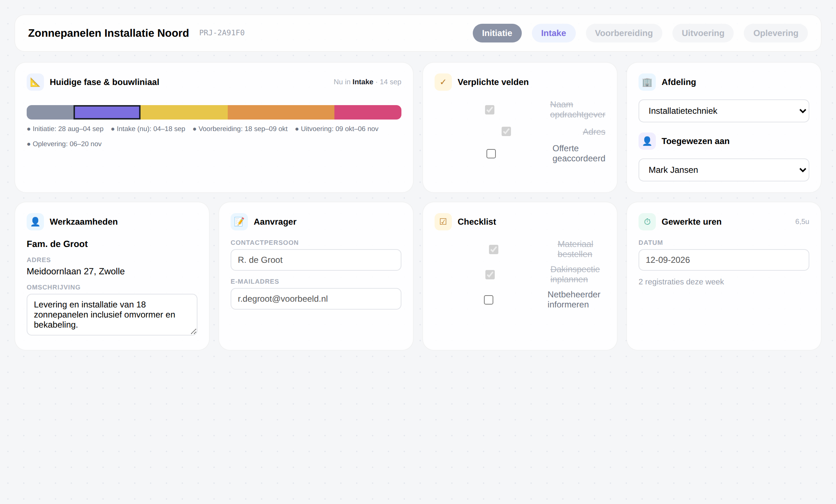
Task: Toggle the Materiaal bestellen checkbox
Action: [494, 249]
